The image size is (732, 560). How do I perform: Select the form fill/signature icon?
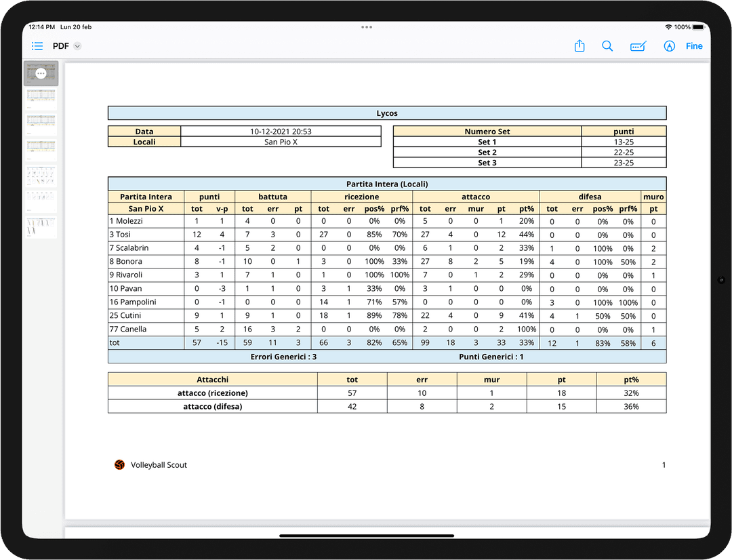click(638, 46)
